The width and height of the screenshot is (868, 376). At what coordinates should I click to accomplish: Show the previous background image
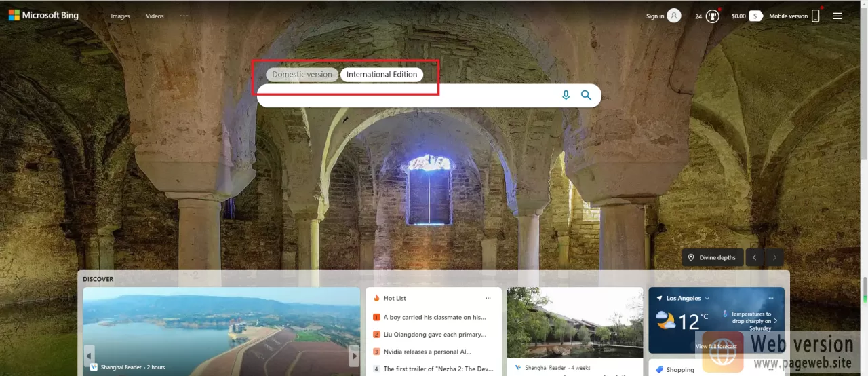click(754, 258)
